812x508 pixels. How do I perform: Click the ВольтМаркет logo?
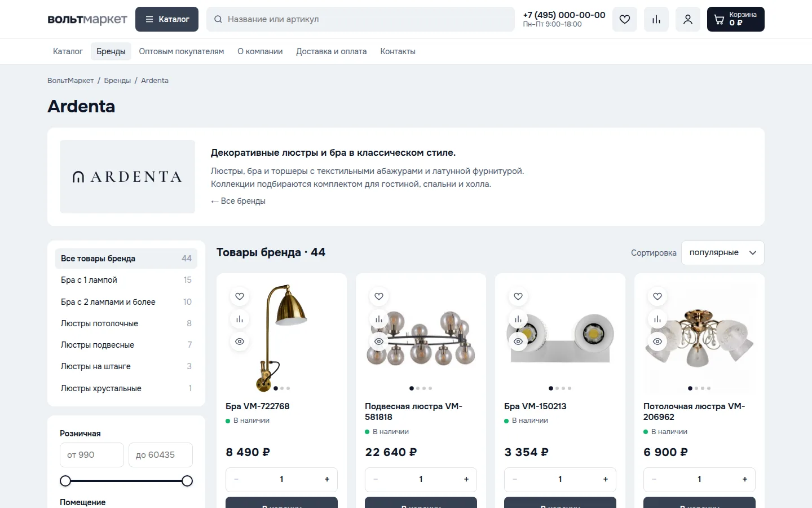(x=87, y=19)
